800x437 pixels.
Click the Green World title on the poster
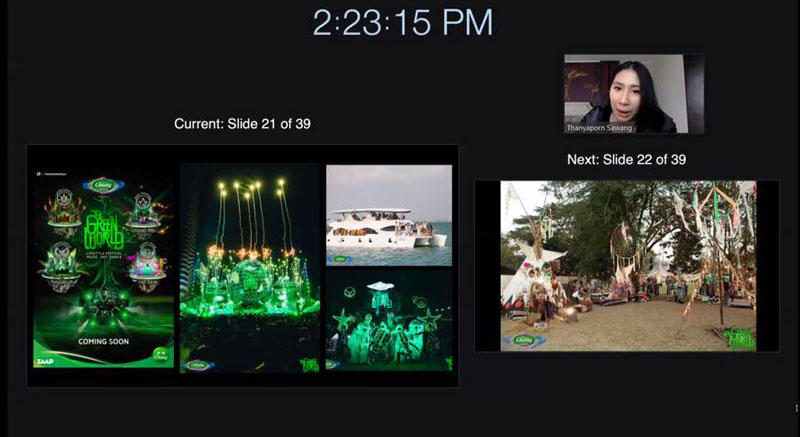(104, 229)
